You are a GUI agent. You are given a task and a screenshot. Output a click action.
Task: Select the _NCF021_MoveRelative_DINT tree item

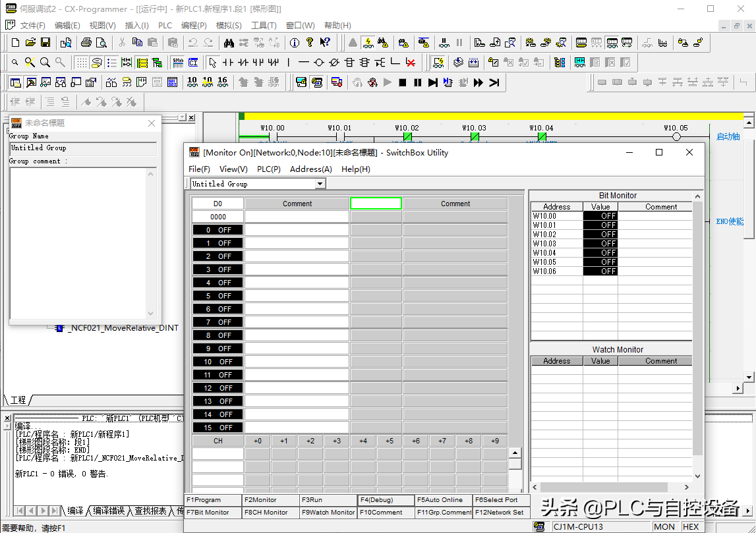(x=123, y=328)
